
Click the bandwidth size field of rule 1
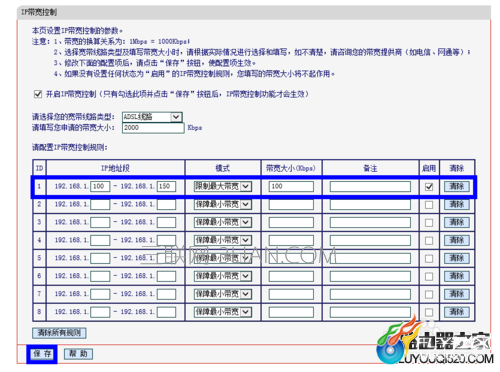[291, 186]
